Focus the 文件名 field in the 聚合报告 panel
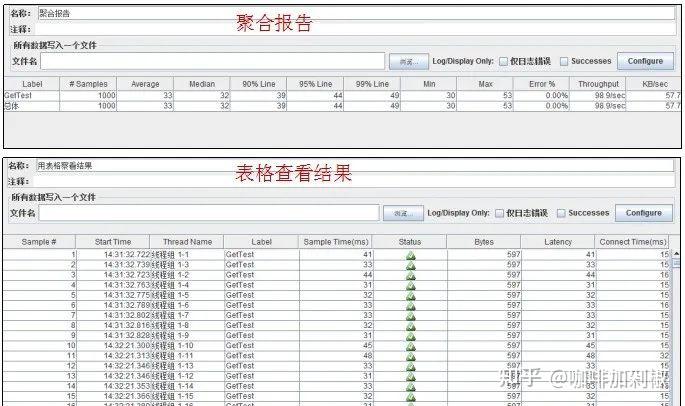 point(213,61)
